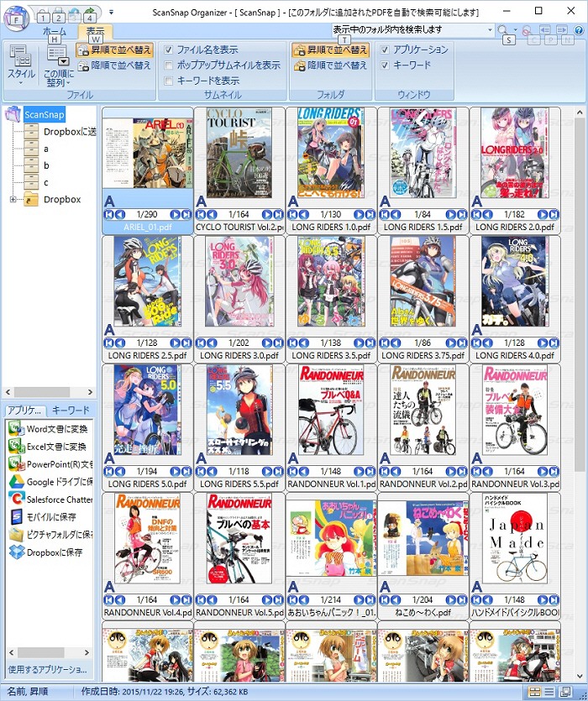The height and width of the screenshot is (701, 588).
Task: Switch to list view in status bar
Action: [x=549, y=692]
